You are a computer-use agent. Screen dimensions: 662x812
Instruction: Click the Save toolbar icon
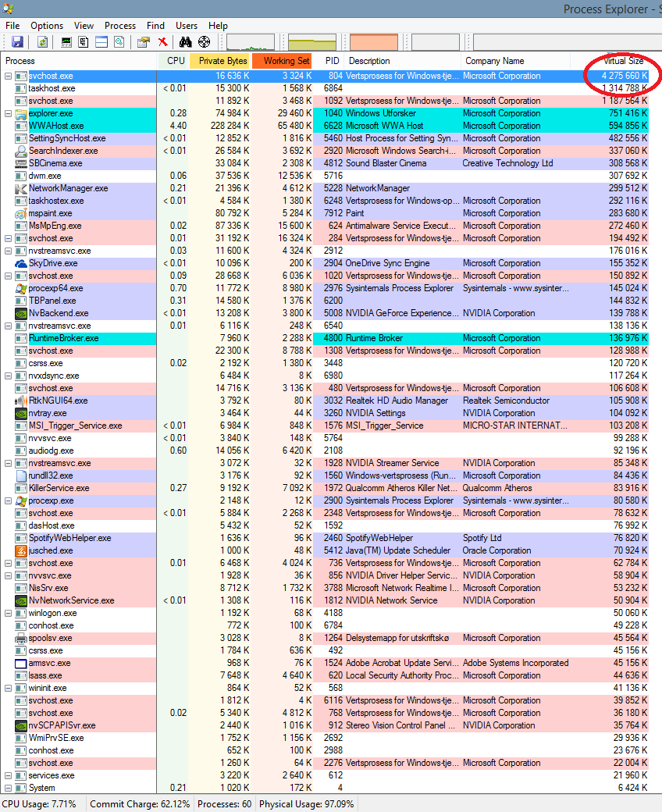coord(17,42)
